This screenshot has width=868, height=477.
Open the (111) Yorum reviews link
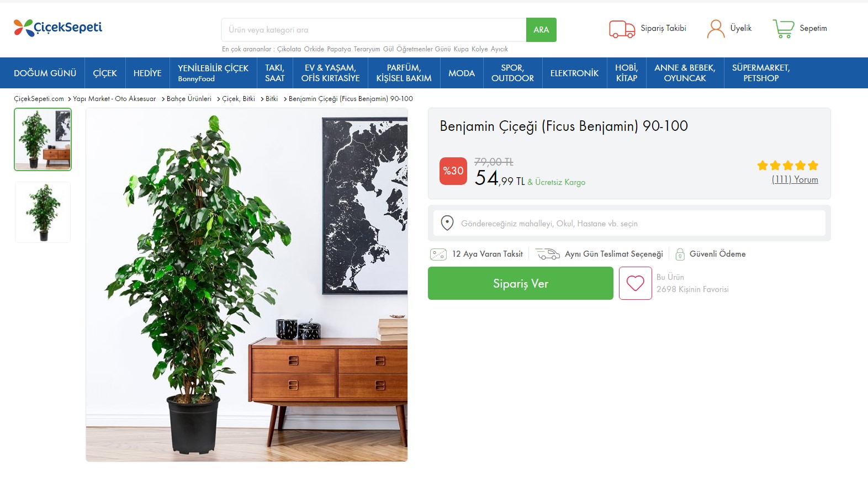click(795, 179)
